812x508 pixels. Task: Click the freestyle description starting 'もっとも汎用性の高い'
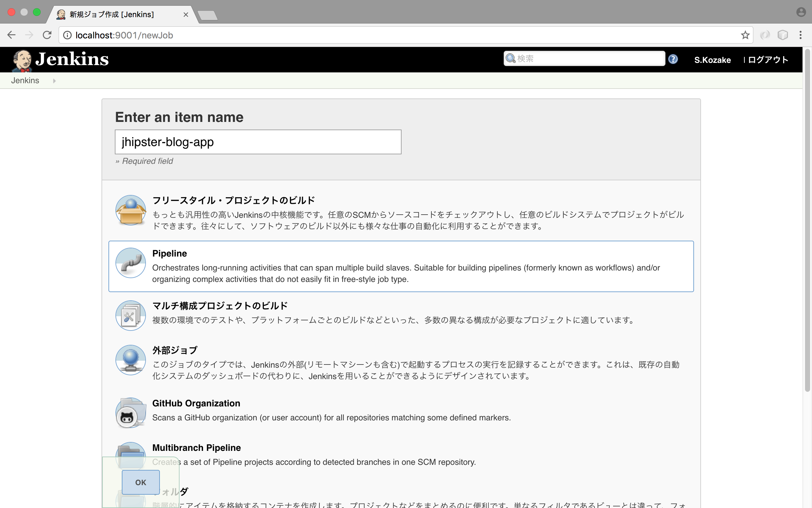(x=418, y=220)
